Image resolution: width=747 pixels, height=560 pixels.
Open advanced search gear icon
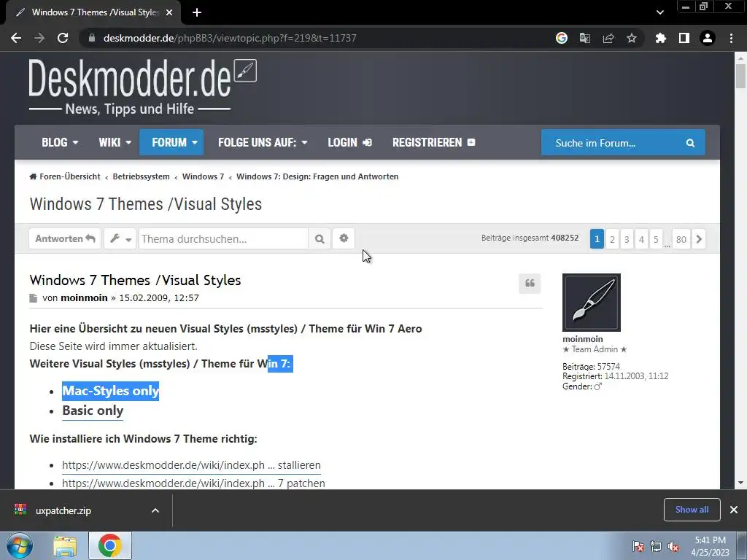pos(344,238)
